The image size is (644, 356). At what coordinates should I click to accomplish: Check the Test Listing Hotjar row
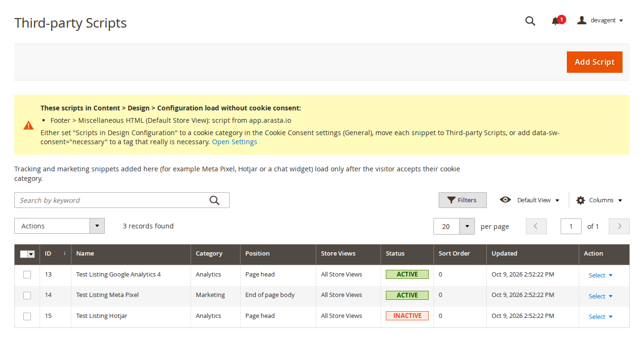(x=27, y=316)
